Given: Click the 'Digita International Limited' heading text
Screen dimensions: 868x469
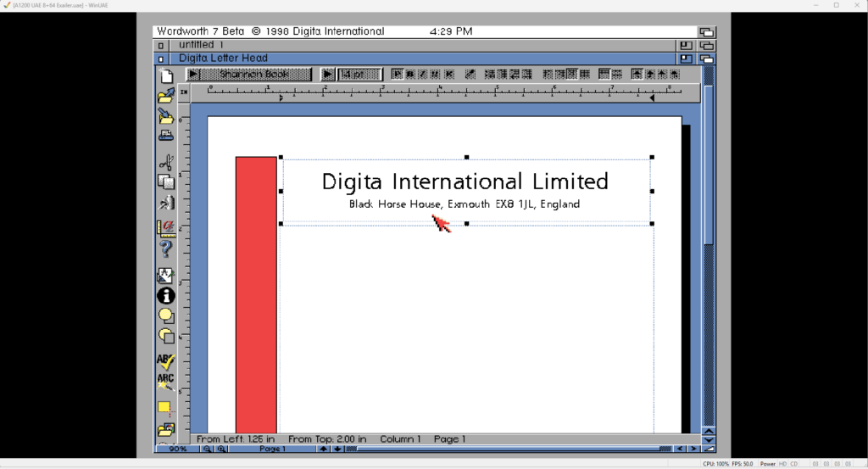Looking at the screenshot, I should click(x=465, y=181).
